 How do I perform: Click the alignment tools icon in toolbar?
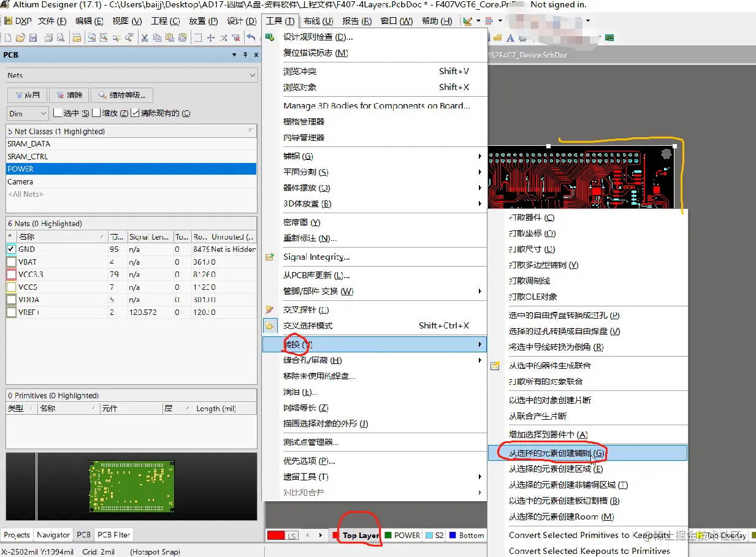pyautogui.click(x=489, y=21)
